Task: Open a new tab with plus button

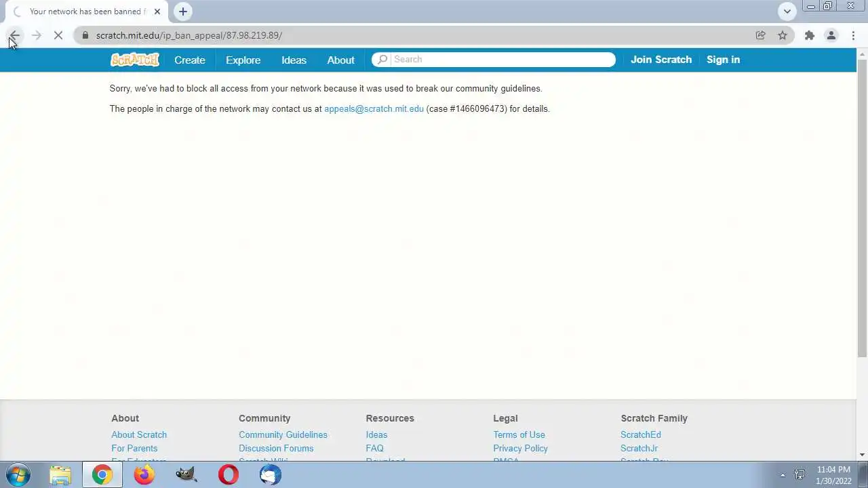Action: pos(183,12)
